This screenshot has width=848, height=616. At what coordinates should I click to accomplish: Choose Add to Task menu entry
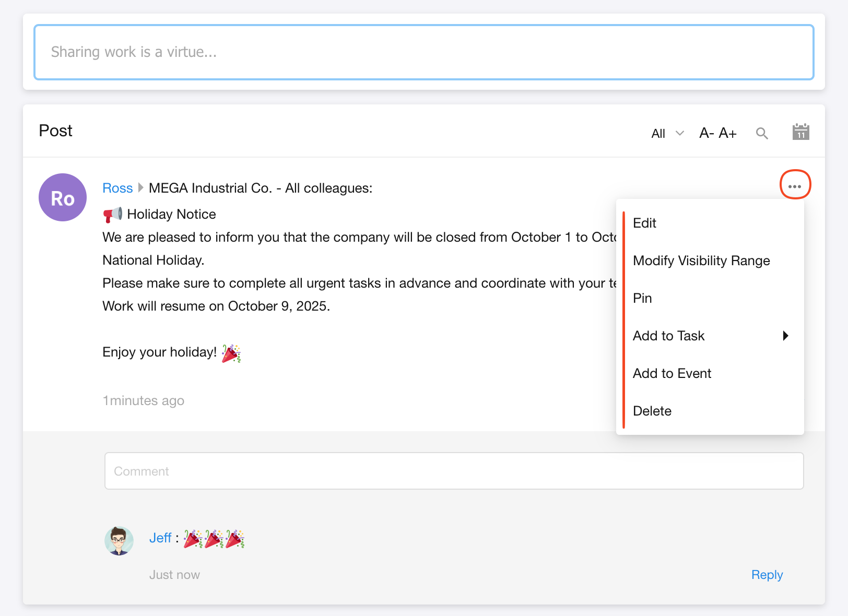pyautogui.click(x=668, y=336)
